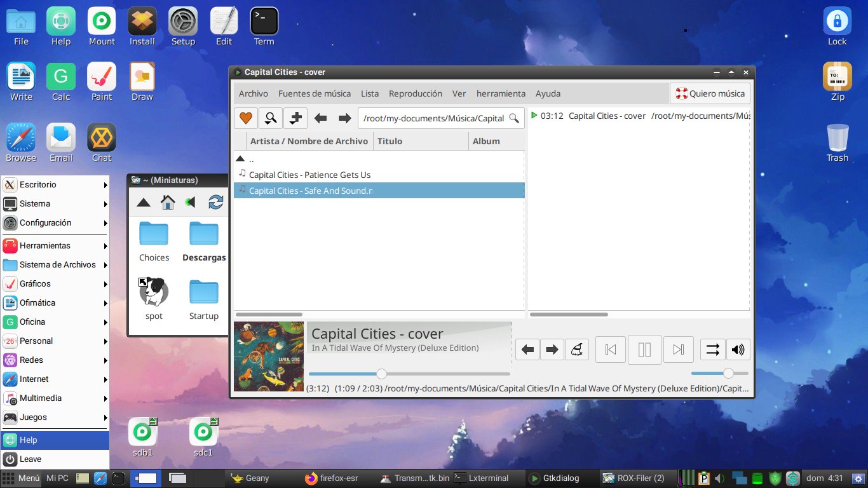Click the taskbar volume tray icon
The height and width of the screenshot is (488, 868).
pos(720,478)
